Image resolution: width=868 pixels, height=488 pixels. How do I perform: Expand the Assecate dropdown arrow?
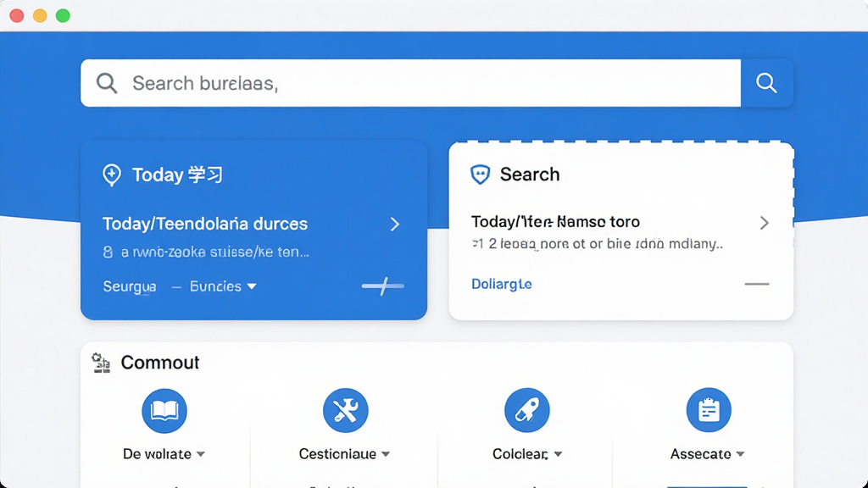click(740, 454)
